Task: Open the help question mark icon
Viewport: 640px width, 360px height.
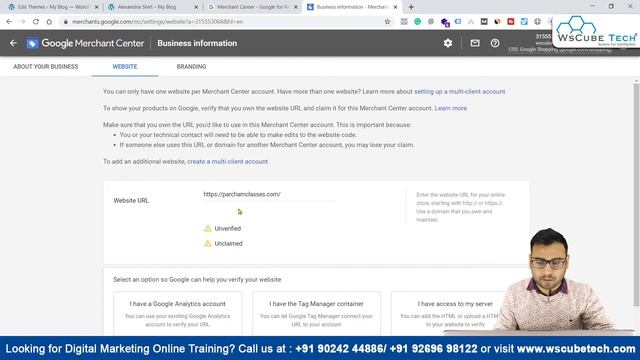Action: point(495,43)
